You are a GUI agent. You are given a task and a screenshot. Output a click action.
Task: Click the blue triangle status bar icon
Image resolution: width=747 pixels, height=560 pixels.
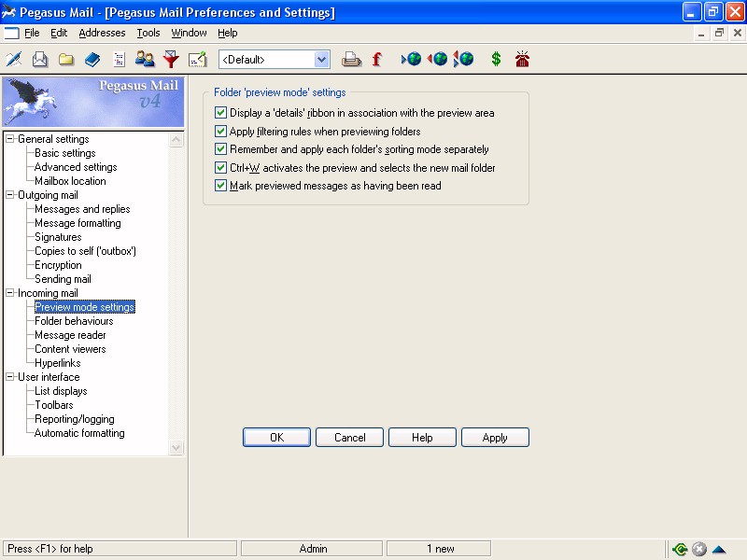pos(719,550)
